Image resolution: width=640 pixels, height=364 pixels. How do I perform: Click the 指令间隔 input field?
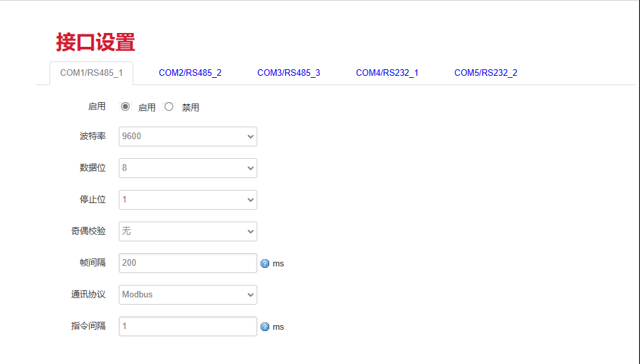[x=188, y=326]
